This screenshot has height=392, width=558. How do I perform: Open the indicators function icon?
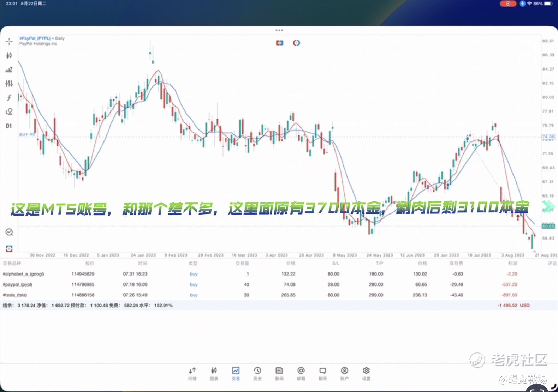9,98
